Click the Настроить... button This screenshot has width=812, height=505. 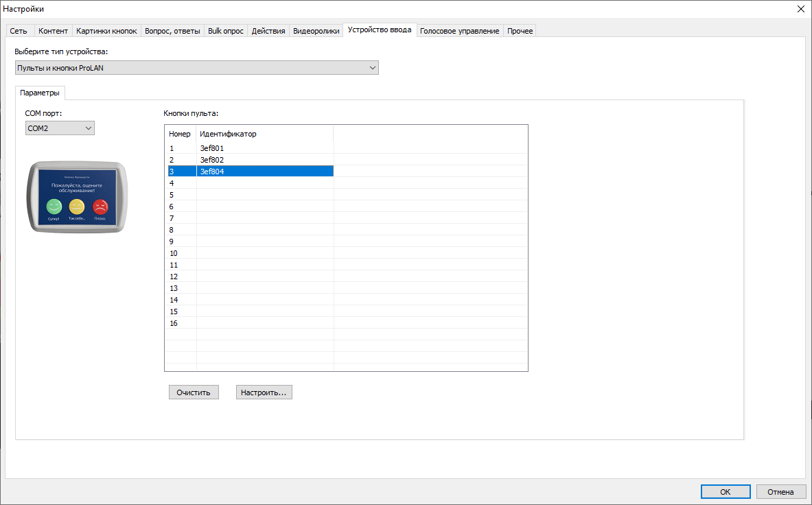coord(264,392)
